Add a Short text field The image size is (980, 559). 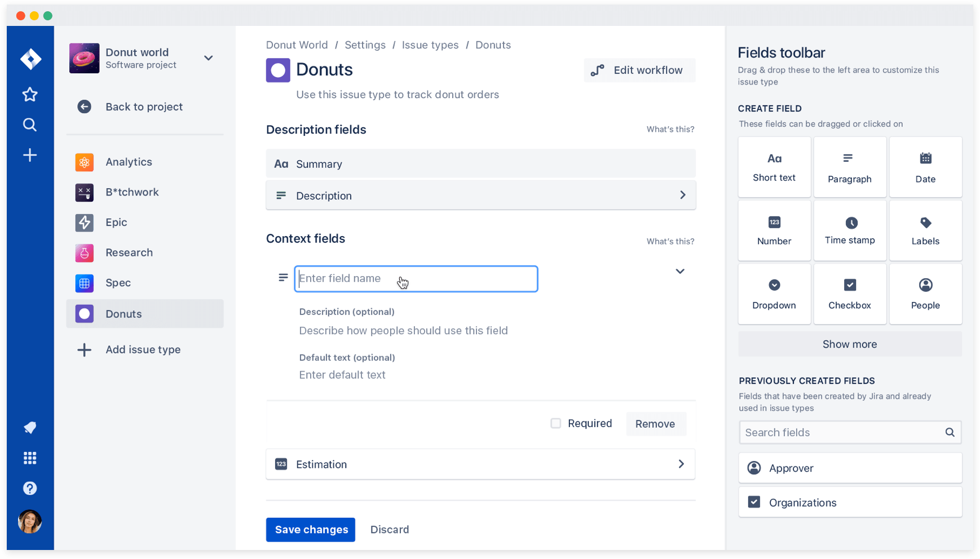pos(774,167)
